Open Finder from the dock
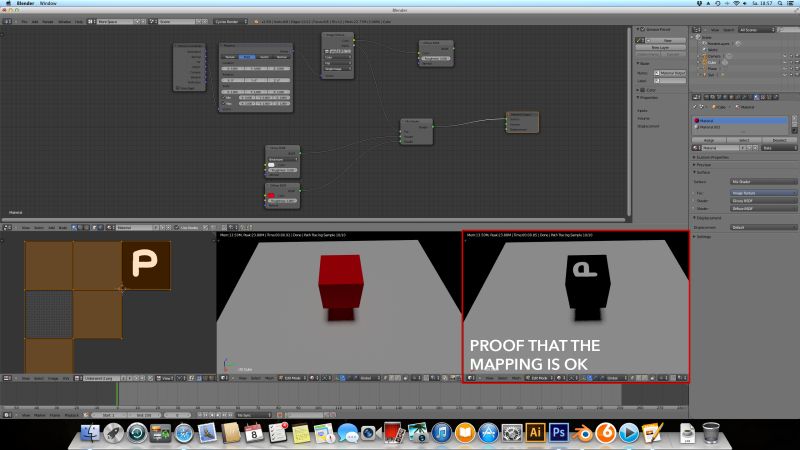Viewport: 800px width, 450px height. point(90,433)
